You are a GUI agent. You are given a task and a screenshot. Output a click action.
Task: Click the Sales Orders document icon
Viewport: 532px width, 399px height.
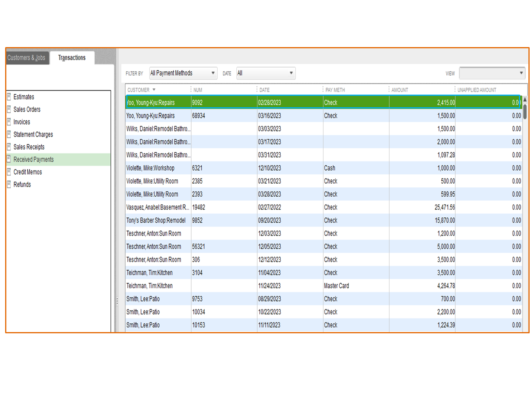(9, 109)
